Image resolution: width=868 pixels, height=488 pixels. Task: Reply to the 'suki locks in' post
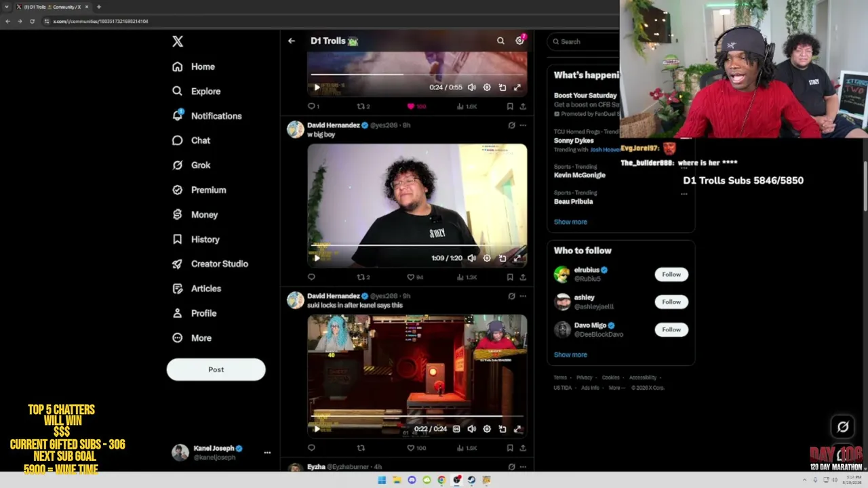pyautogui.click(x=311, y=448)
